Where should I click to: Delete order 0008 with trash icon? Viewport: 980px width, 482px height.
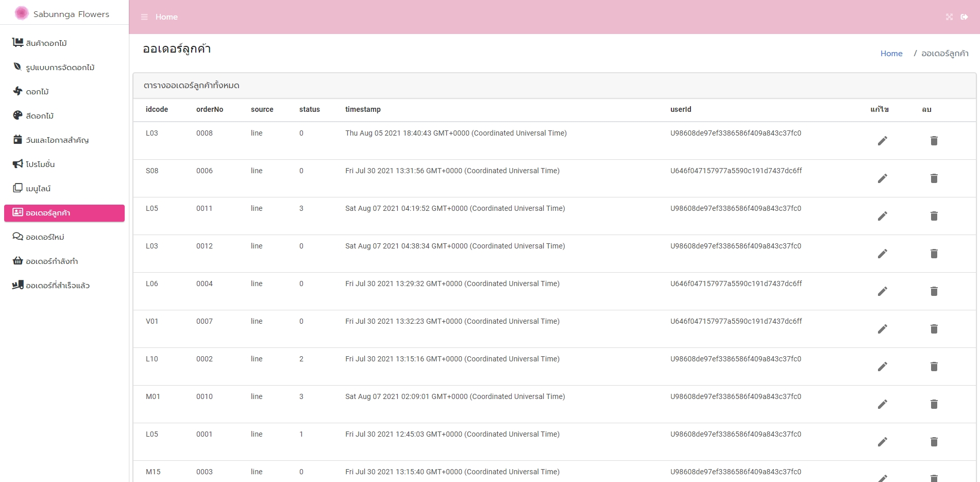[x=934, y=141]
